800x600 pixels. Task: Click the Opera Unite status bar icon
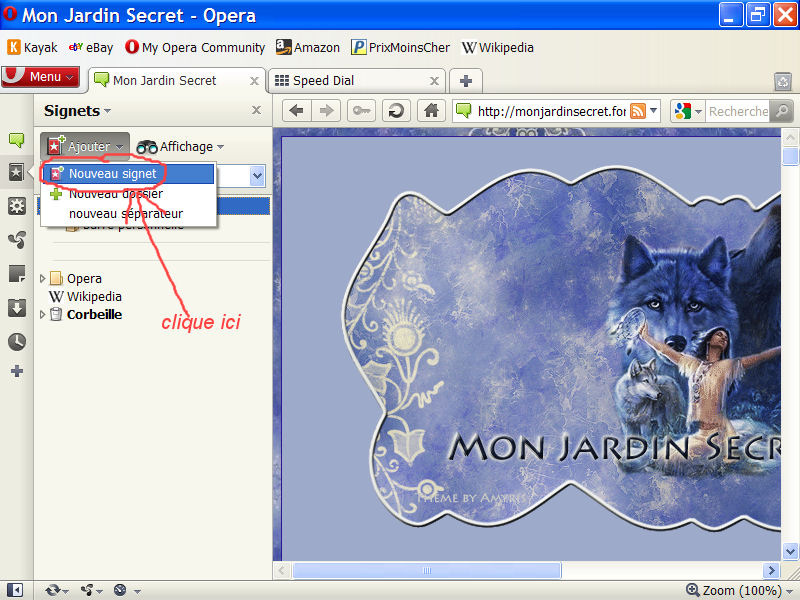[87, 590]
